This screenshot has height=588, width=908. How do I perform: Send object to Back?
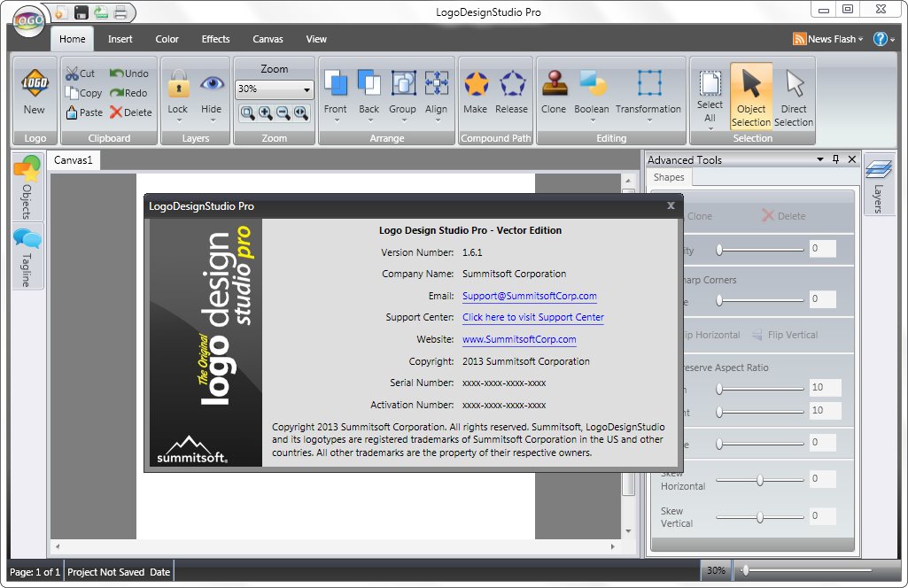(x=369, y=82)
